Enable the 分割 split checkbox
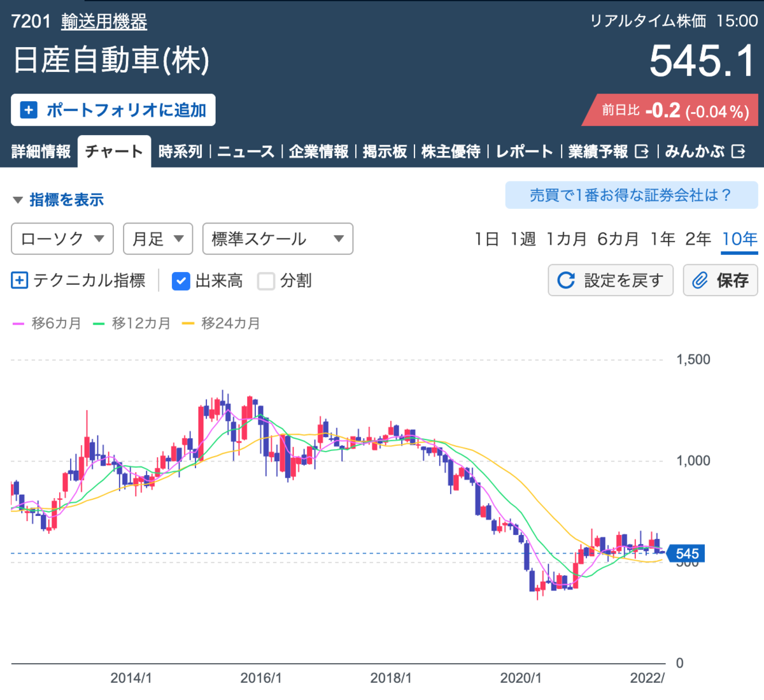Image resolution: width=764 pixels, height=700 pixels. point(266,281)
